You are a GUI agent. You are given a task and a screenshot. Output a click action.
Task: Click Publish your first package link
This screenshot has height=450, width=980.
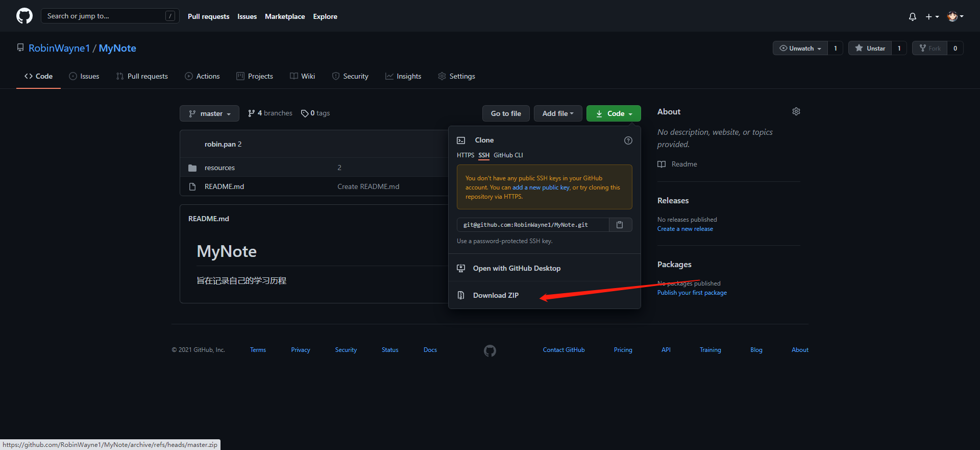(692, 293)
